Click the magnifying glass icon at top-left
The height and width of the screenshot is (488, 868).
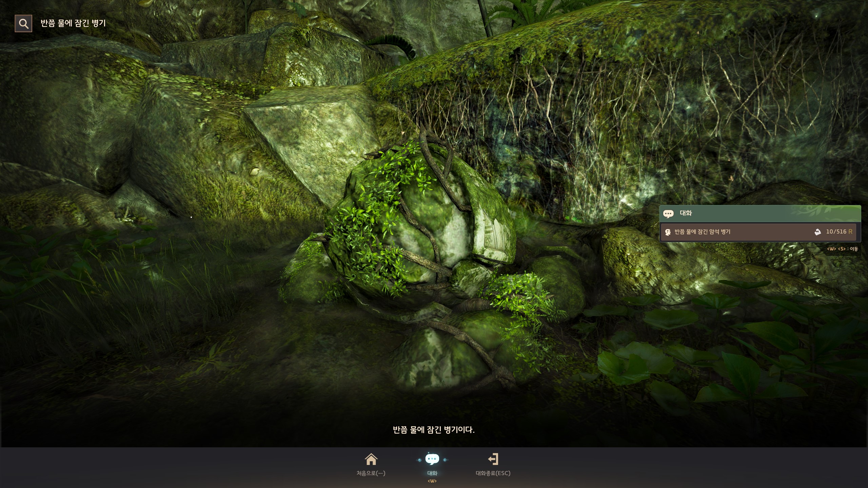[x=23, y=23]
